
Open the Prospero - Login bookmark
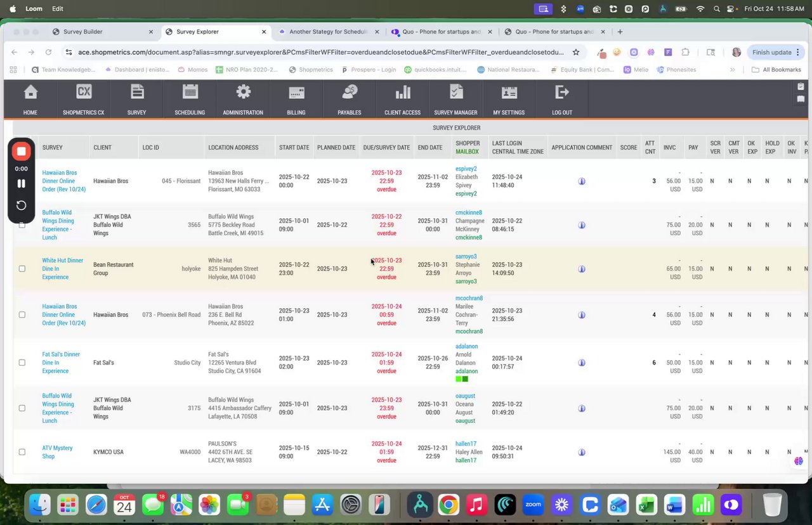pyautogui.click(x=369, y=70)
